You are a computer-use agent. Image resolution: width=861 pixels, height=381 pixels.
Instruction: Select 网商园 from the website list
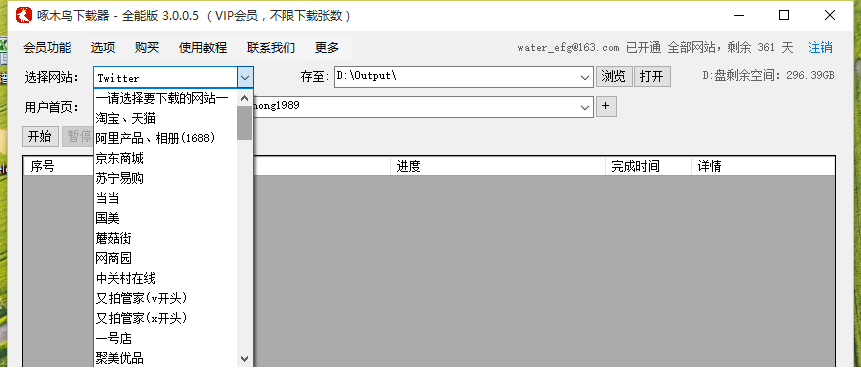[x=166, y=258]
